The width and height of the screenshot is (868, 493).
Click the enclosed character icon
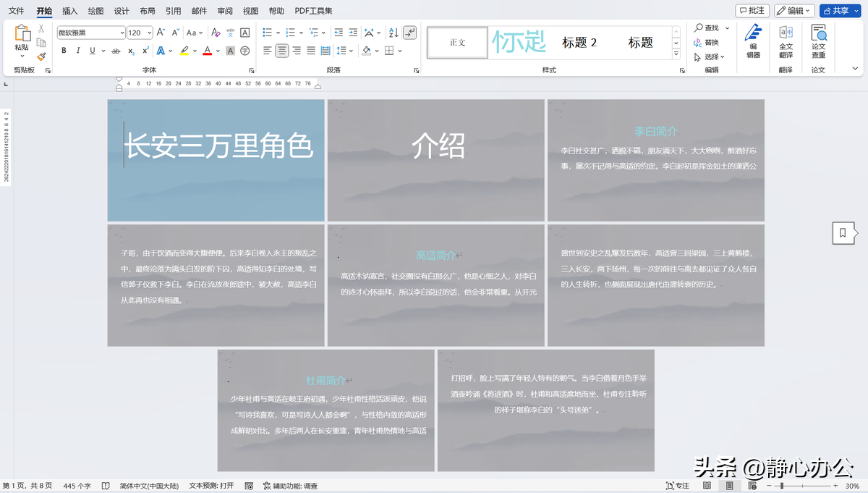click(244, 51)
